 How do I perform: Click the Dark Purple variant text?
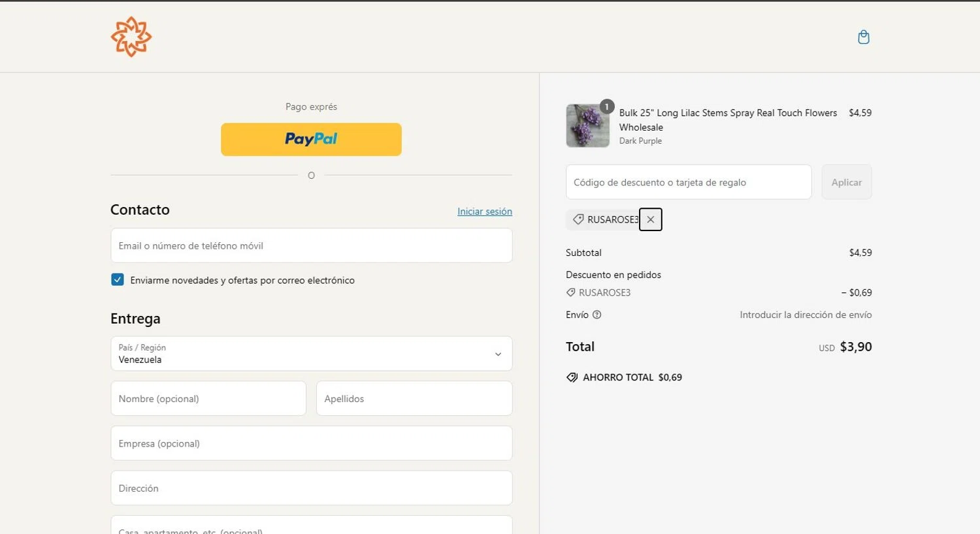coord(640,141)
